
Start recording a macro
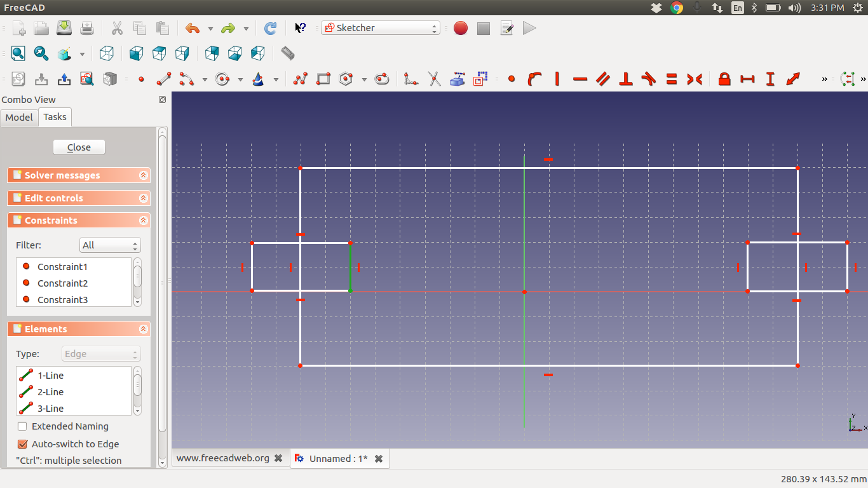click(x=460, y=28)
